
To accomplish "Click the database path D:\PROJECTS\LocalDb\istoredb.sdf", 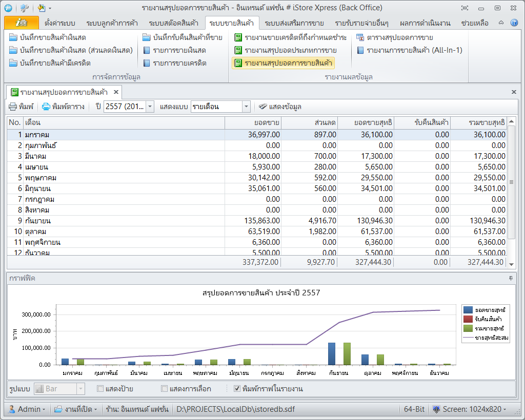I will coord(236,409).
